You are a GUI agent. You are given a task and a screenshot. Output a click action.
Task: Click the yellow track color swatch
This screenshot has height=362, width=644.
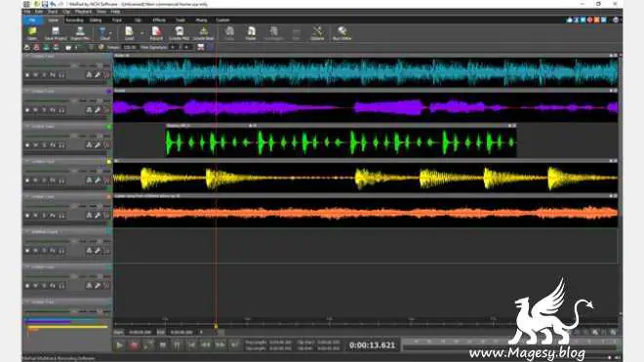pyautogui.click(x=109, y=161)
